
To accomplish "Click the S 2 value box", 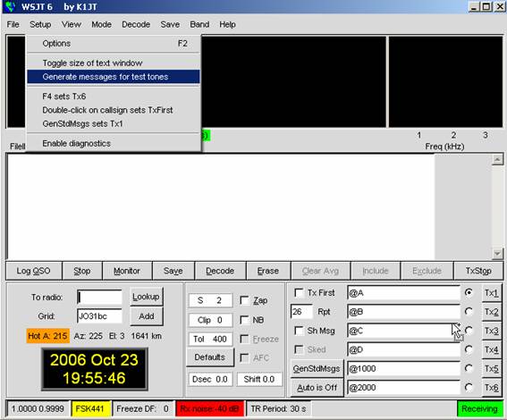I will coord(210,300).
